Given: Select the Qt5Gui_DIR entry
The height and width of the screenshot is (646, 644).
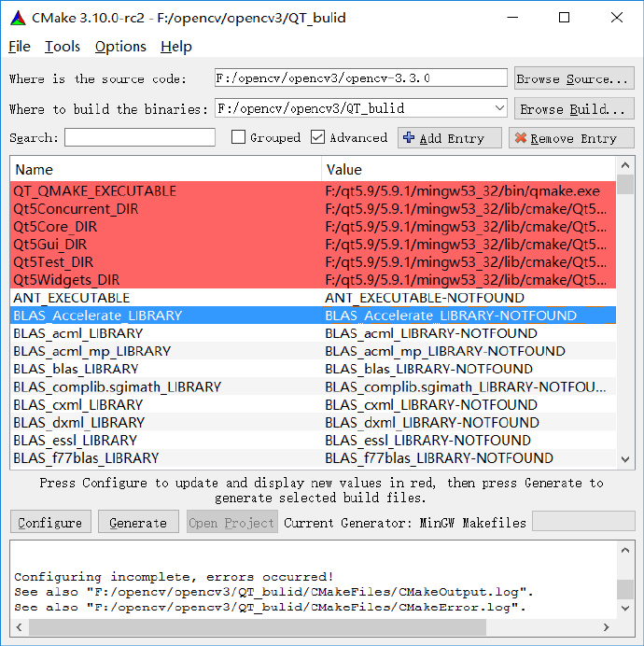Looking at the screenshot, I should [x=314, y=245].
